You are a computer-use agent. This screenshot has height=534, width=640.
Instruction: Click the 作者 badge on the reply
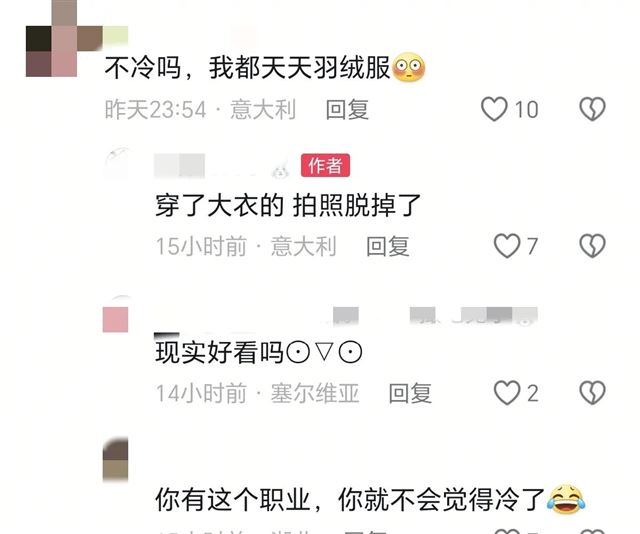[x=325, y=165]
